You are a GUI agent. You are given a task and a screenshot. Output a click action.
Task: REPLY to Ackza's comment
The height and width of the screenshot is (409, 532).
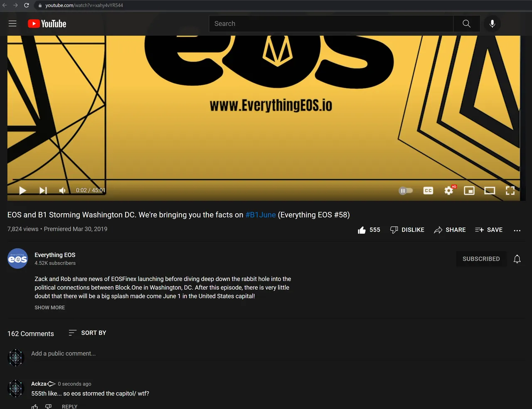coord(69,407)
